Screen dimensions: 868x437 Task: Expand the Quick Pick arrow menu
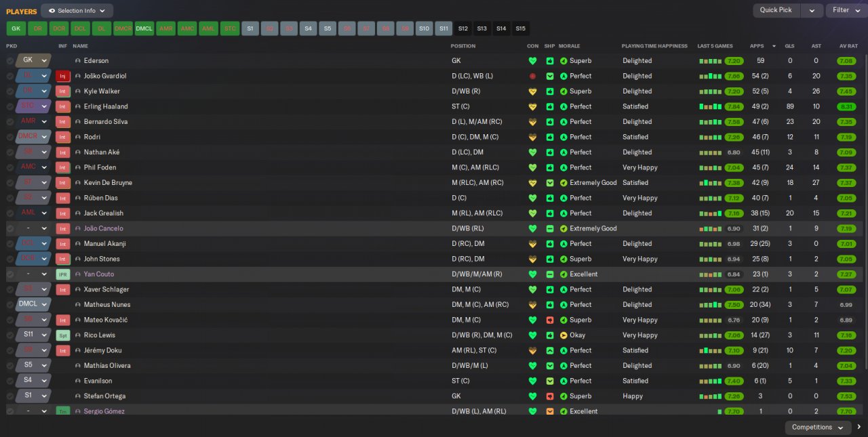(x=812, y=10)
